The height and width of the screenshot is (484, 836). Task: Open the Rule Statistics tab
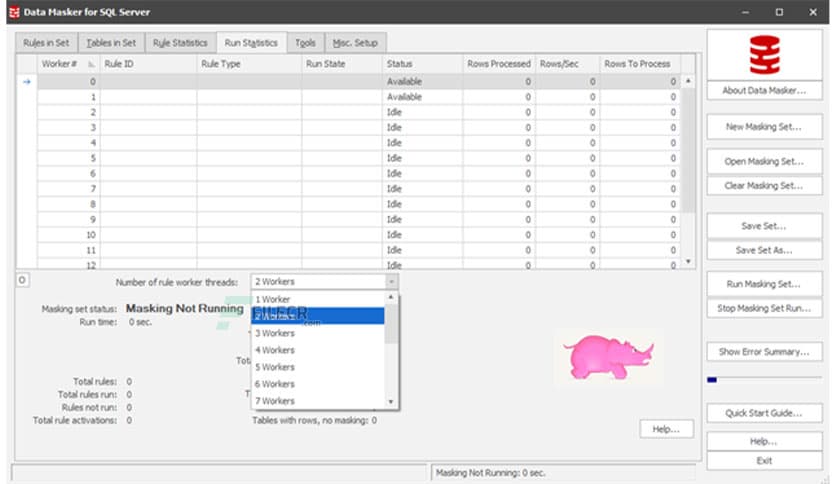pos(180,43)
